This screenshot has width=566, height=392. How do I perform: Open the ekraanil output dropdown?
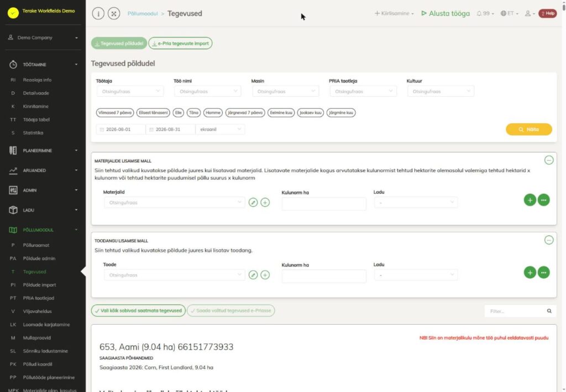click(220, 129)
